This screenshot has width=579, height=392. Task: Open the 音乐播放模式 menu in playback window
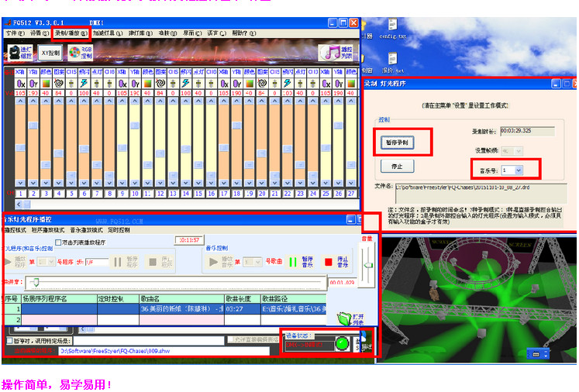tap(86, 230)
